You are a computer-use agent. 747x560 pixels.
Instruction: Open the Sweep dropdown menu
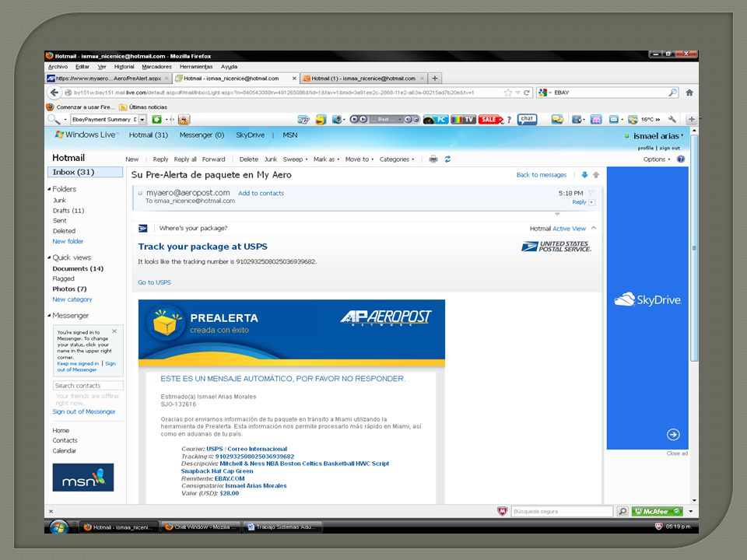[x=296, y=159]
